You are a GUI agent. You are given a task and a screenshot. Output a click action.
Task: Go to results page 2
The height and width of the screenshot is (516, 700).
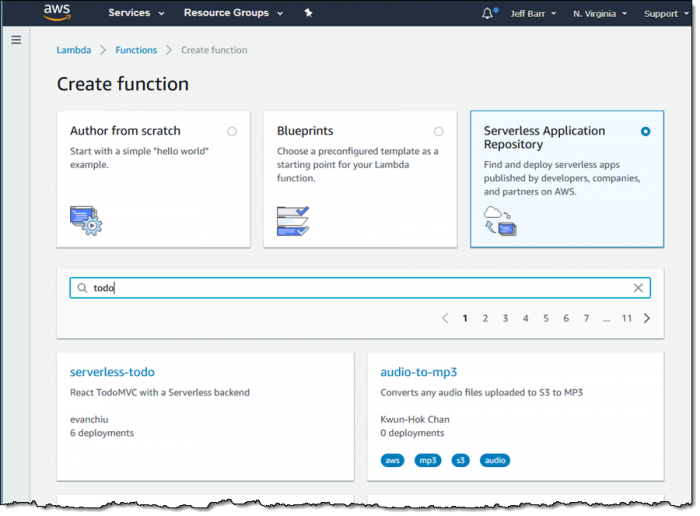(485, 318)
